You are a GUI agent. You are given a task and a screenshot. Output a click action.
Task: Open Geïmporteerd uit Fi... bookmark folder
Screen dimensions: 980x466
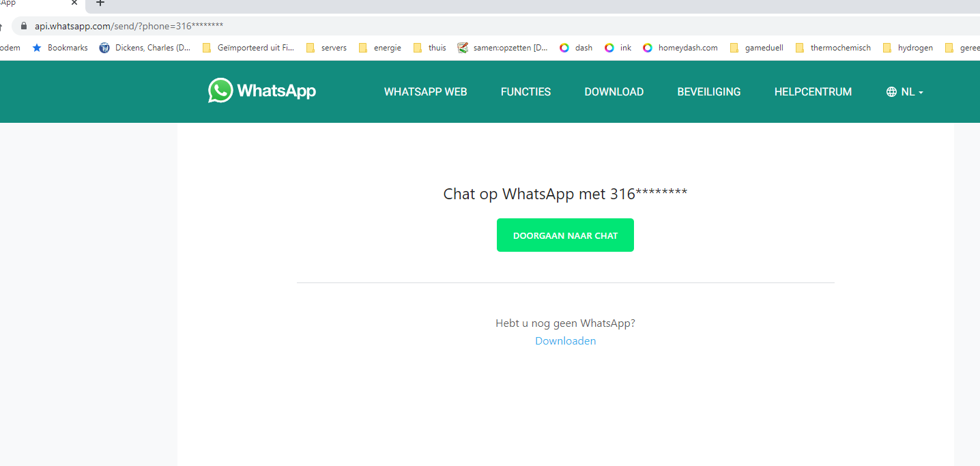click(248, 48)
